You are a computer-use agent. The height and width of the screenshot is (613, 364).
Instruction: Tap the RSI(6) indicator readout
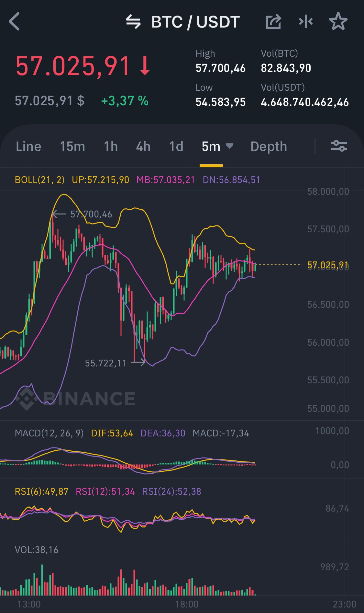[x=41, y=492]
